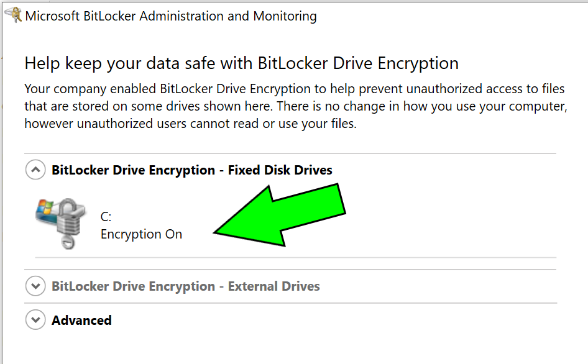
Task: Click the line starting however unauthorized users
Action: (x=190, y=124)
